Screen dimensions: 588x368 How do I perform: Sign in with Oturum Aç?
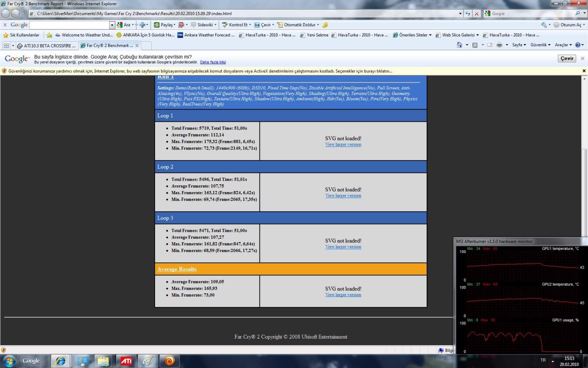point(570,25)
